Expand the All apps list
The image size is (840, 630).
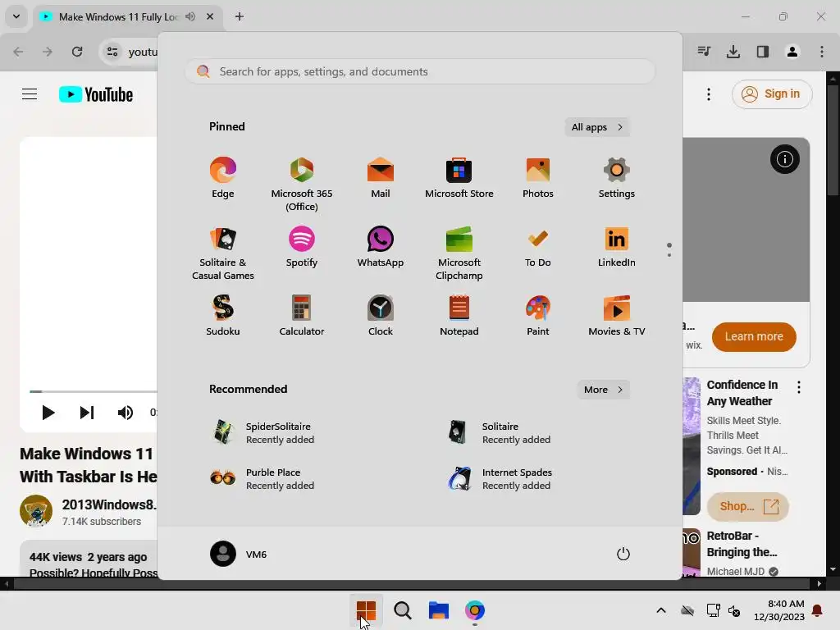597,127
